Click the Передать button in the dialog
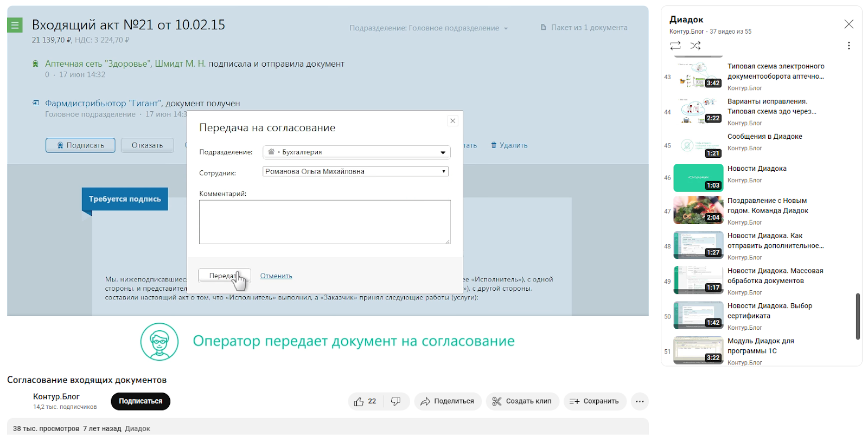This screenshot has width=868, height=435. pos(224,276)
